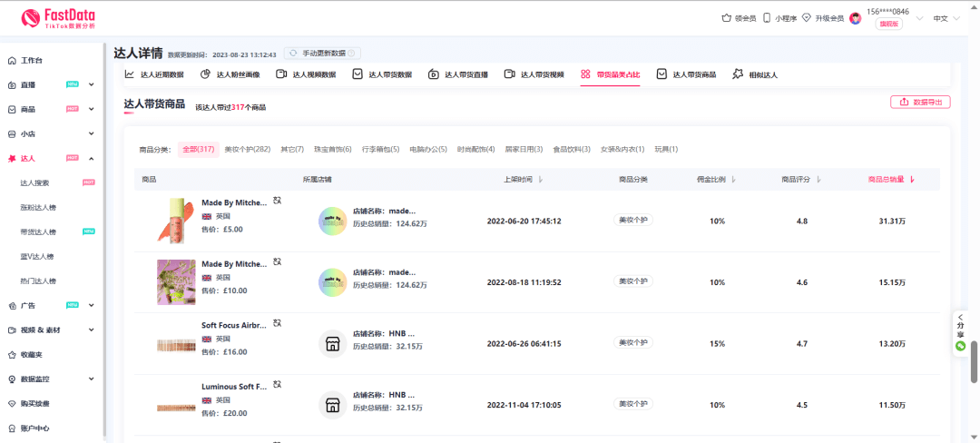Expand the 广告 sidebar menu chevron
The height and width of the screenshot is (443, 980).
[92, 306]
